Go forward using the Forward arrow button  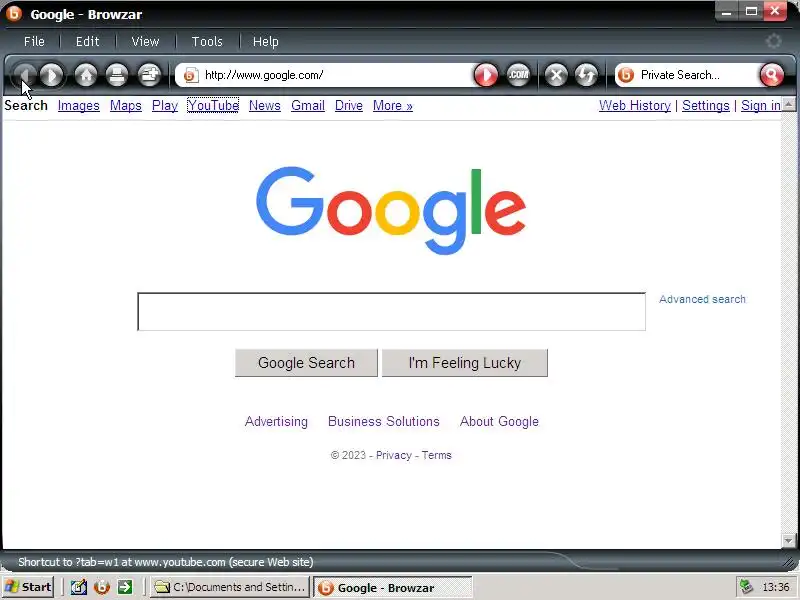tap(52, 76)
